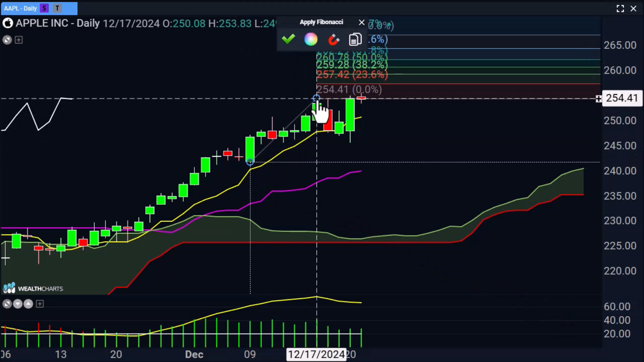Click the 254.41 price label on axis
Viewport: 644px width, 362px height.
622,98
